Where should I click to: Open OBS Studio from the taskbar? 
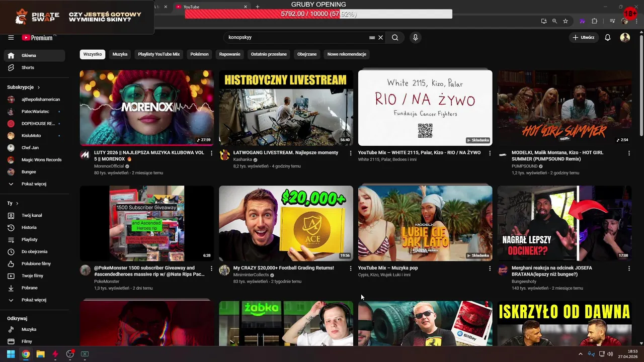click(x=70, y=354)
